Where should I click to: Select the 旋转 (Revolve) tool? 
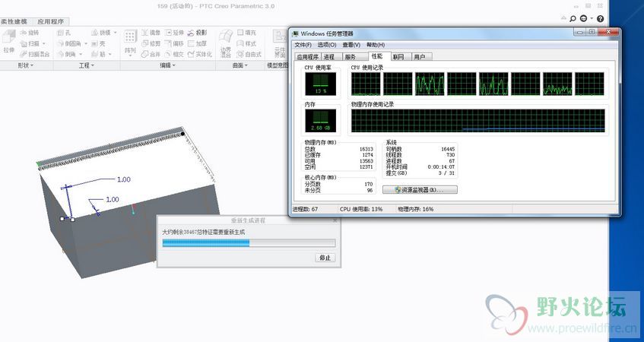[x=29, y=33]
